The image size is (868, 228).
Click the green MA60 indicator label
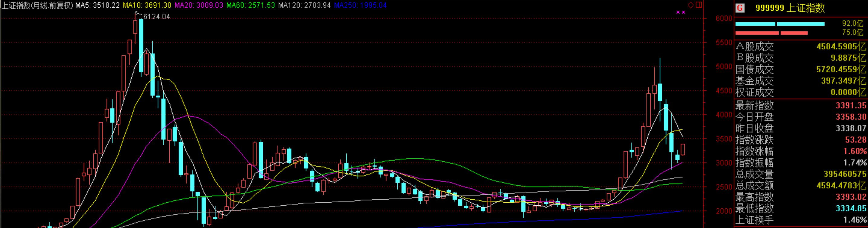point(250,5)
